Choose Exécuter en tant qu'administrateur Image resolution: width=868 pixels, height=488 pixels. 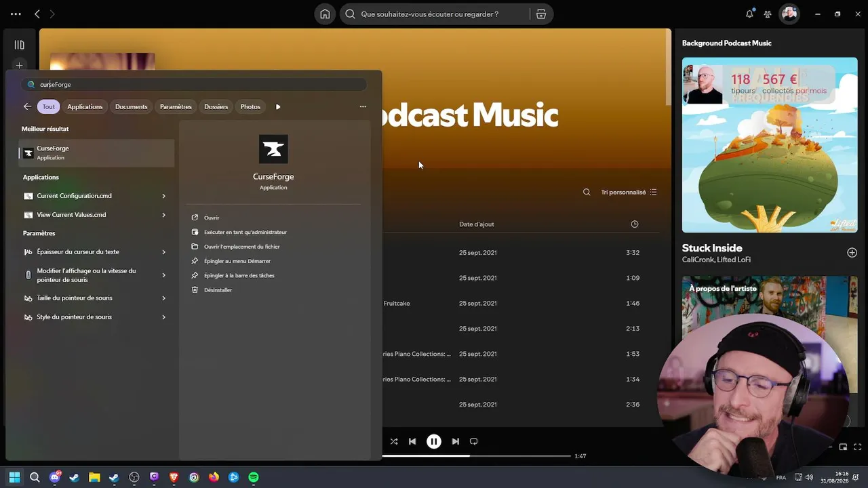click(245, 232)
